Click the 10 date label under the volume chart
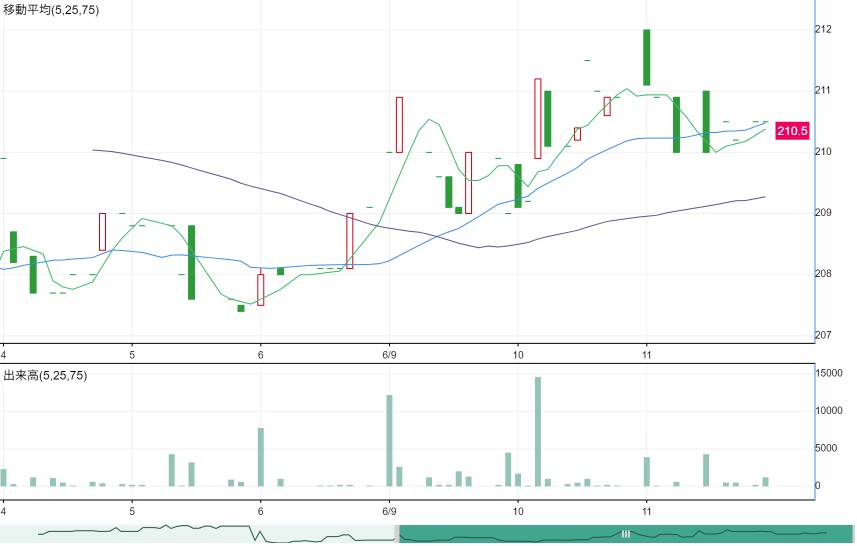Screen dimensions: 857x546 pyautogui.click(x=518, y=512)
